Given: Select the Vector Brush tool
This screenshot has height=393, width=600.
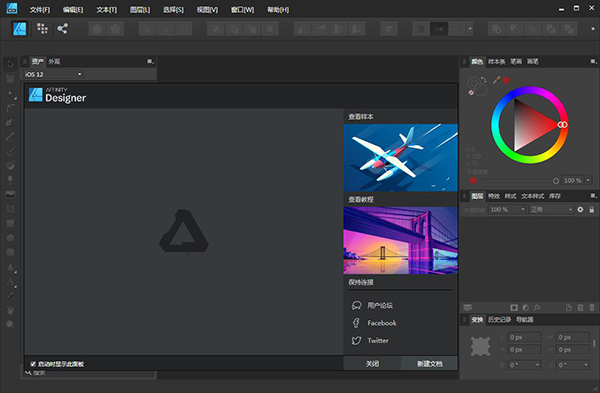Looking at the screenshot, I should [x=10, y=151].
